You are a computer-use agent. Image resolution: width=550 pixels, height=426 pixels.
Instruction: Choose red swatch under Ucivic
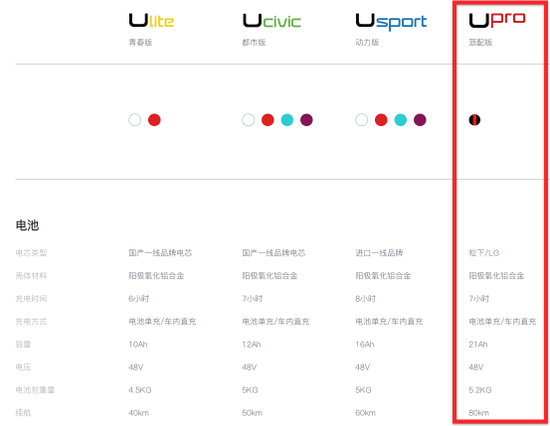click(268, 120)
